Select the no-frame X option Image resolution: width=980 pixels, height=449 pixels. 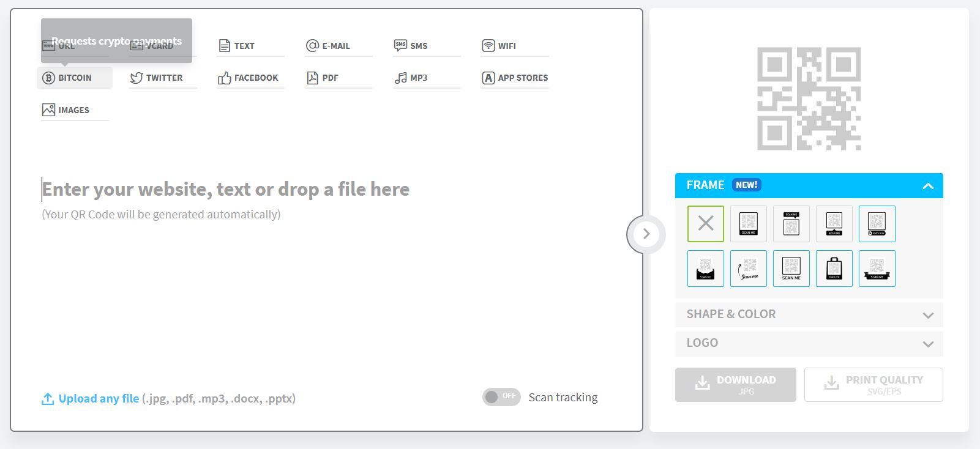click(705, 224)
